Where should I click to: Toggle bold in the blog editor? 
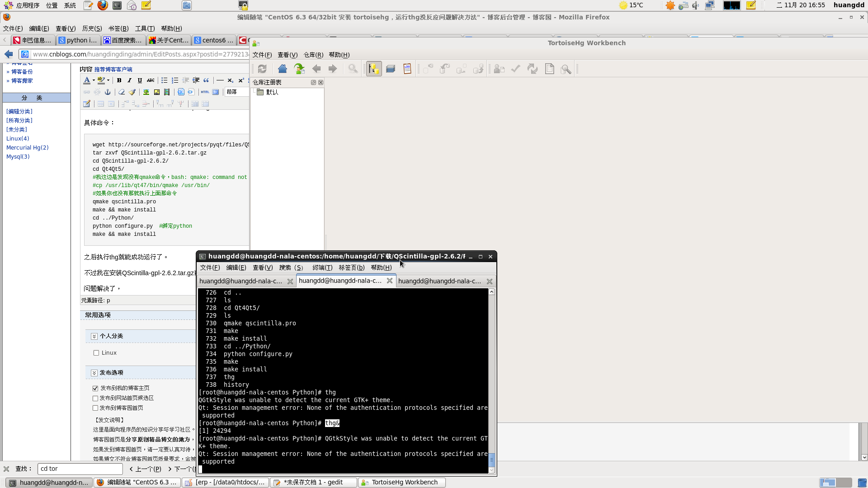click(119, 80)
